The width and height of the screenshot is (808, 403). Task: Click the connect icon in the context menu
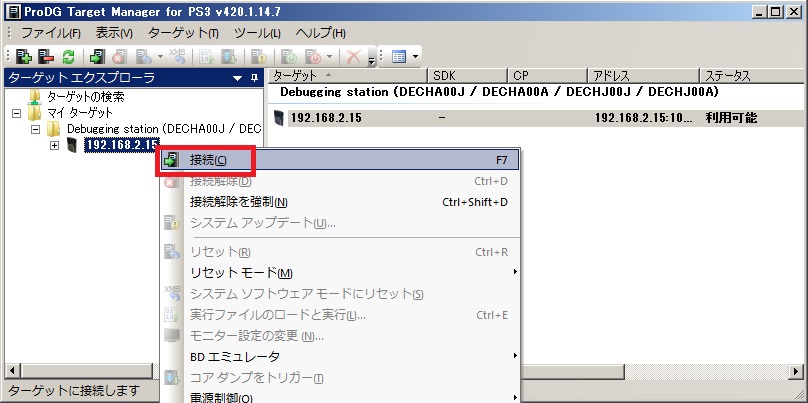click(171, 160)
